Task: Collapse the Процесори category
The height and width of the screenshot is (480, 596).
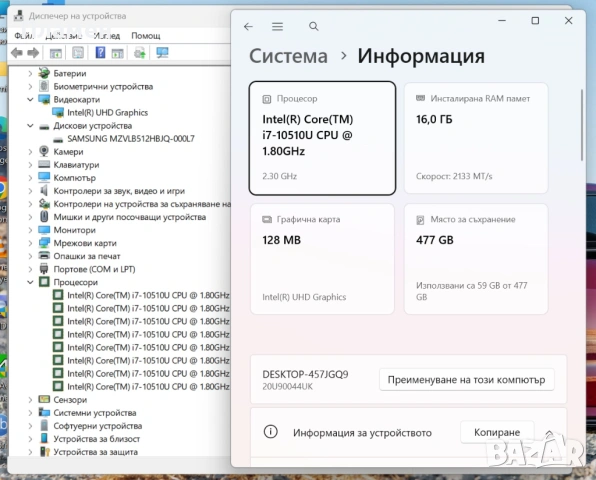Action: (30, 282)
